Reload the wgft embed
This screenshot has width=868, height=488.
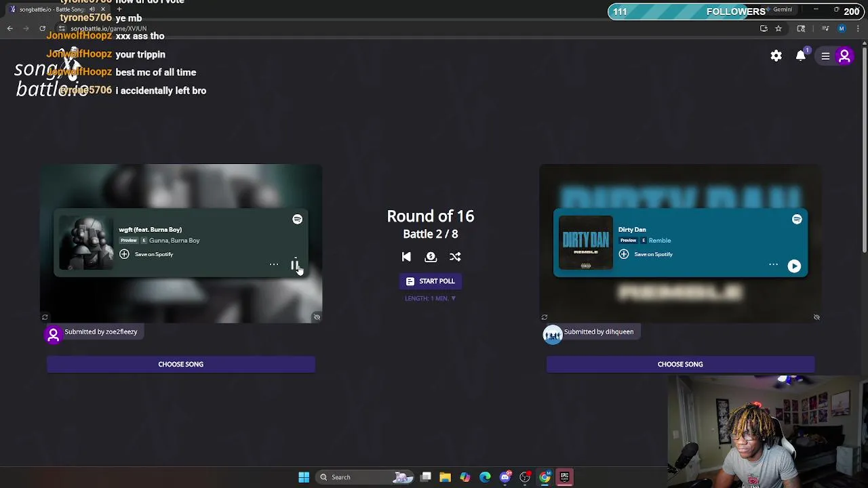(45, 317)
